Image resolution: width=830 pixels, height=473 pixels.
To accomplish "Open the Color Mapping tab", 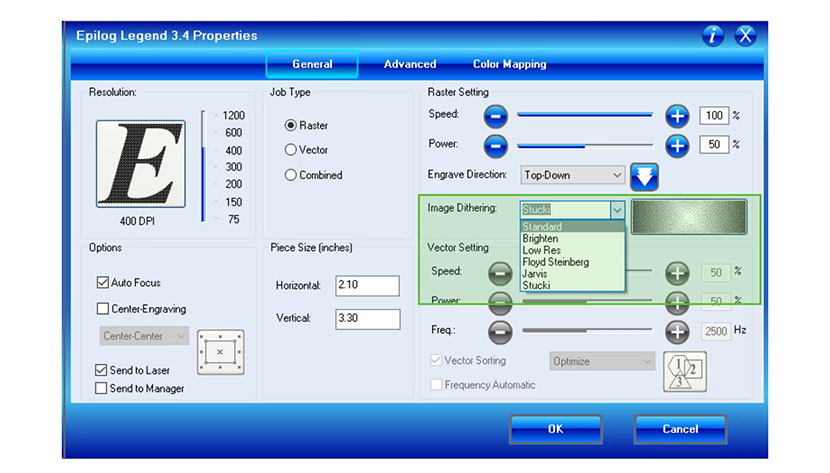I will 509,64.
